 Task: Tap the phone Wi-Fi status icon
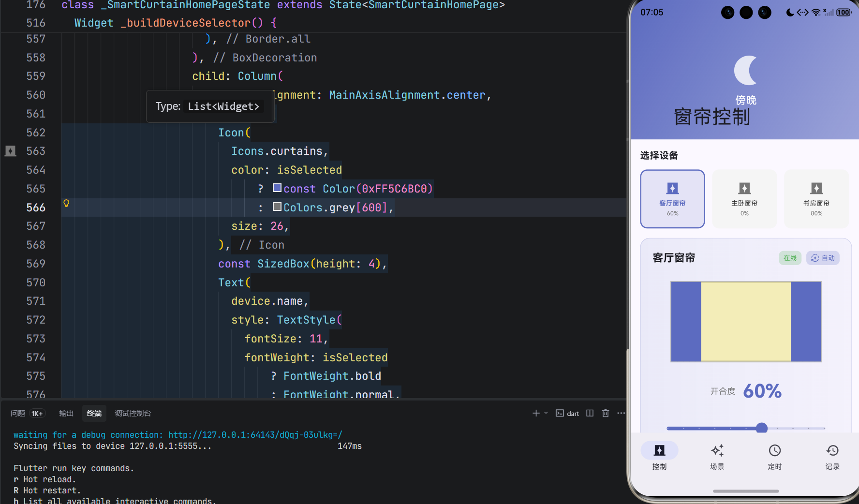[x=816, y=13]
